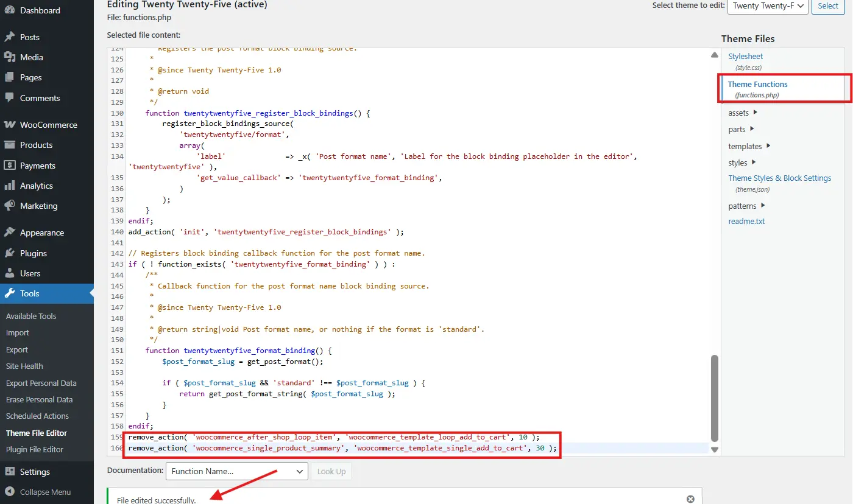
Task: Click line 160 remove_action code
Action: [x=342, y=448]
